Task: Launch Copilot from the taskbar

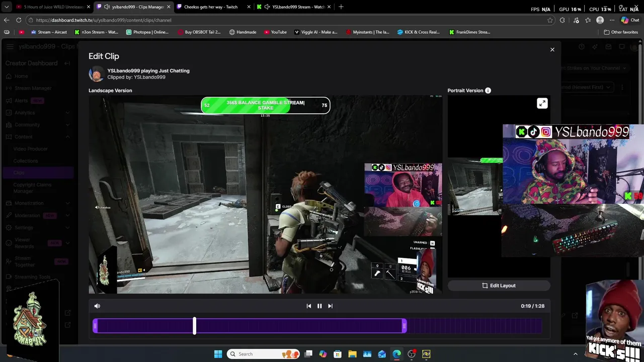Action: (x=323, y=354)
